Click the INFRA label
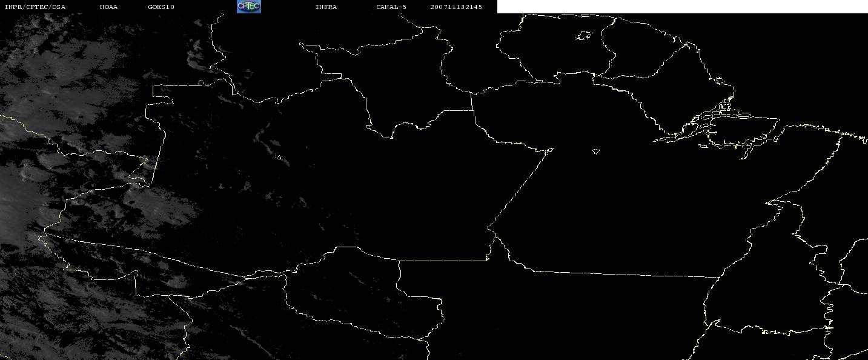 [x=326, y=7]
